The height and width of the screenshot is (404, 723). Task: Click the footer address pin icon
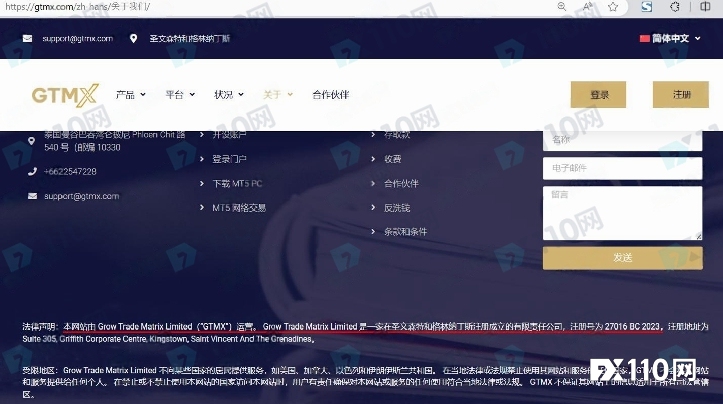point(31,141)
